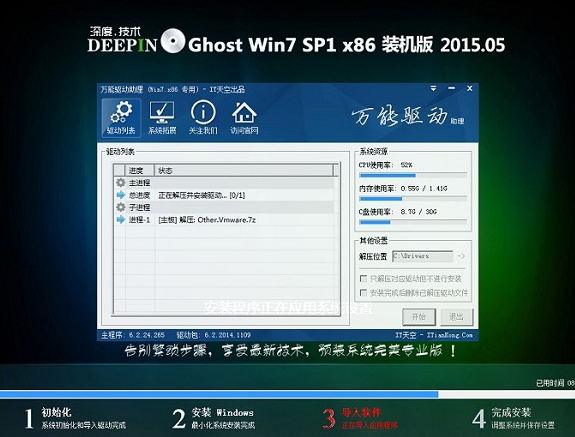This screenshot has height=437, width=575.
Task: Click the 万能驱动 calligraphy logo
Action: [x=400, y=117]
